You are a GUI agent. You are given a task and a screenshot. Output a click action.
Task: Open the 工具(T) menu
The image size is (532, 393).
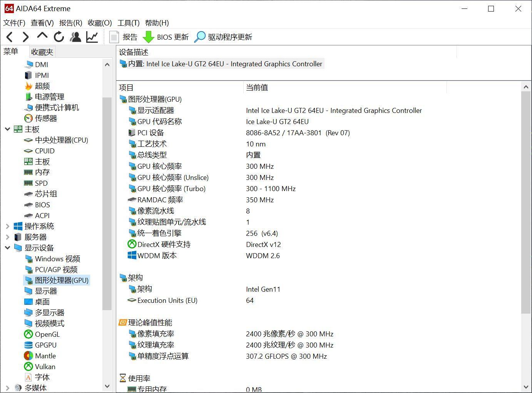129,23
